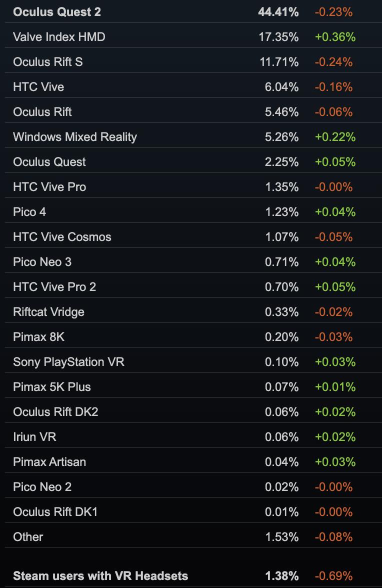This screenshot has width=382, height=588.
Task: Click the Pimax 5K Plus label
Action: (x=52, y=387)
